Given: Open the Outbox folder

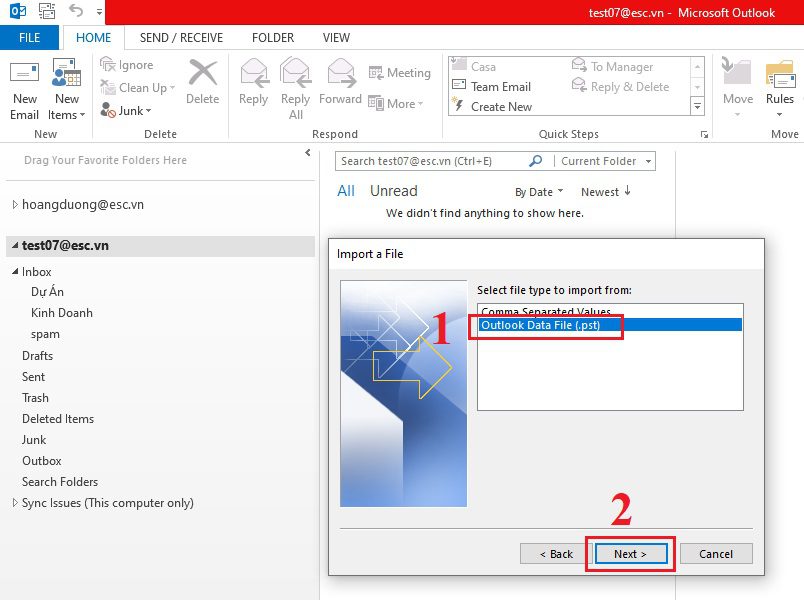Looking at the screenshot, I should (42, 461).
